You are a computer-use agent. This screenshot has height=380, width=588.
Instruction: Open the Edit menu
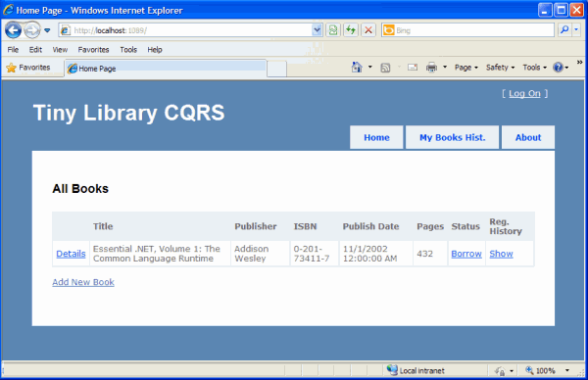[35, 50]
